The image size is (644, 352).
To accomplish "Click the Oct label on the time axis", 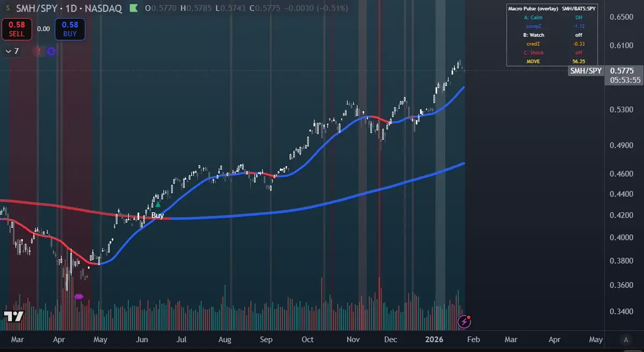I will click(308, 340).
